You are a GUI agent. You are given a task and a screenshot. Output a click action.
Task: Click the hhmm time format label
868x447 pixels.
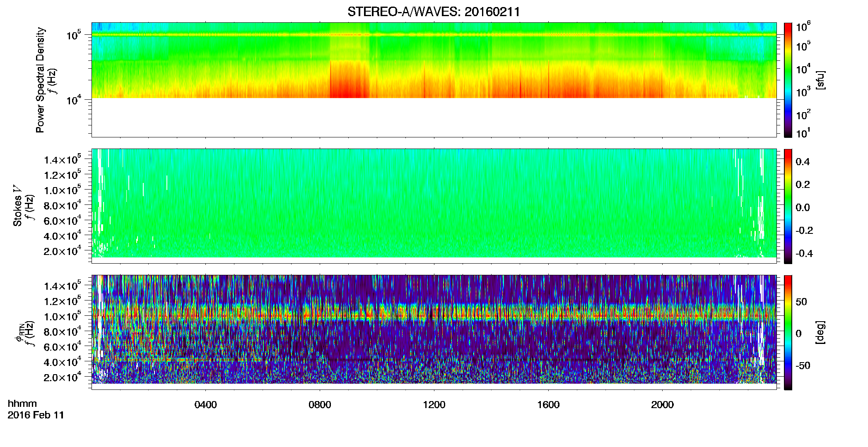[x=22, y=404]
